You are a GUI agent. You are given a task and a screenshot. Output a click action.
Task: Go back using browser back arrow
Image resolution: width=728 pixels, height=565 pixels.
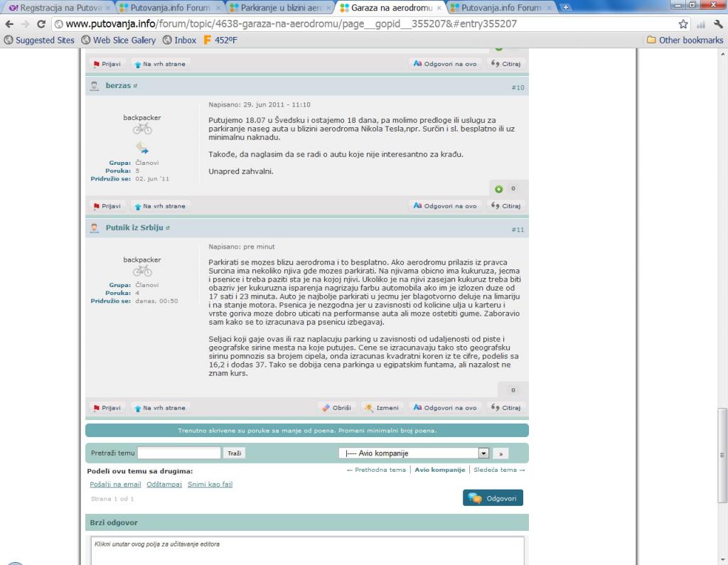coord(9,23)
